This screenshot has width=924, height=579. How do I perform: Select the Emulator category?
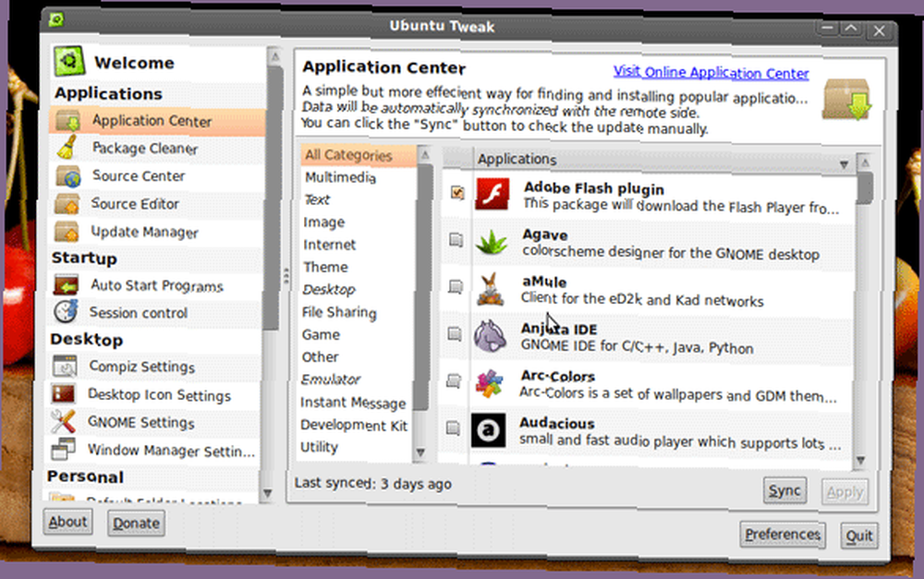point(331,380)
